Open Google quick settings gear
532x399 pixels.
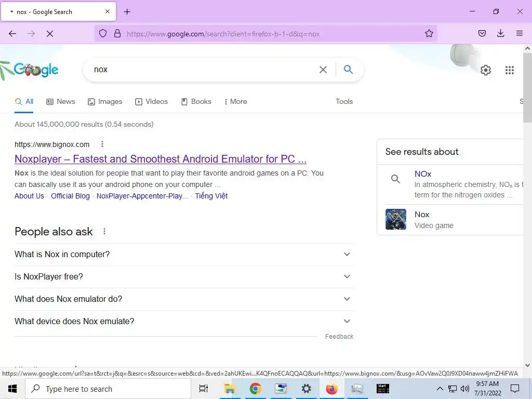486,70
